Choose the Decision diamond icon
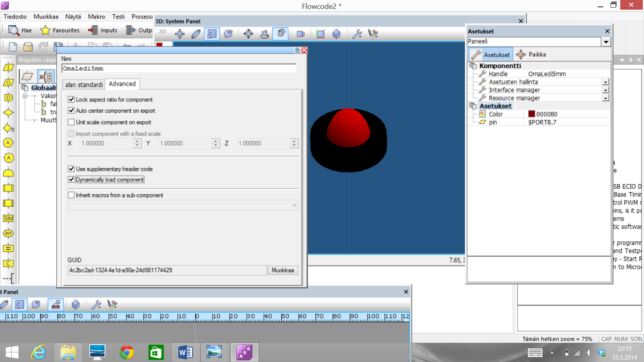The width and height of the screenshot is (644, 362). 8,113
